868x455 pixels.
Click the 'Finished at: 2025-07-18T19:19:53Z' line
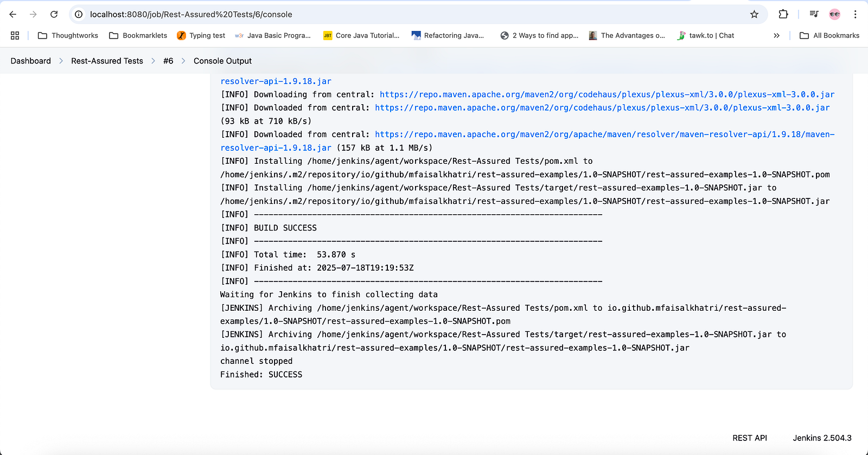pos(317,268)
